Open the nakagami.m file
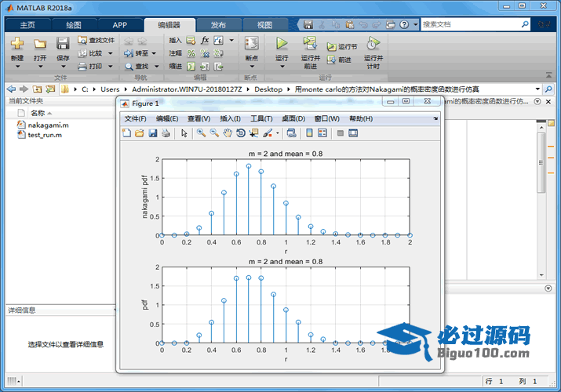The image size is (561, 392). pos(47,125)
